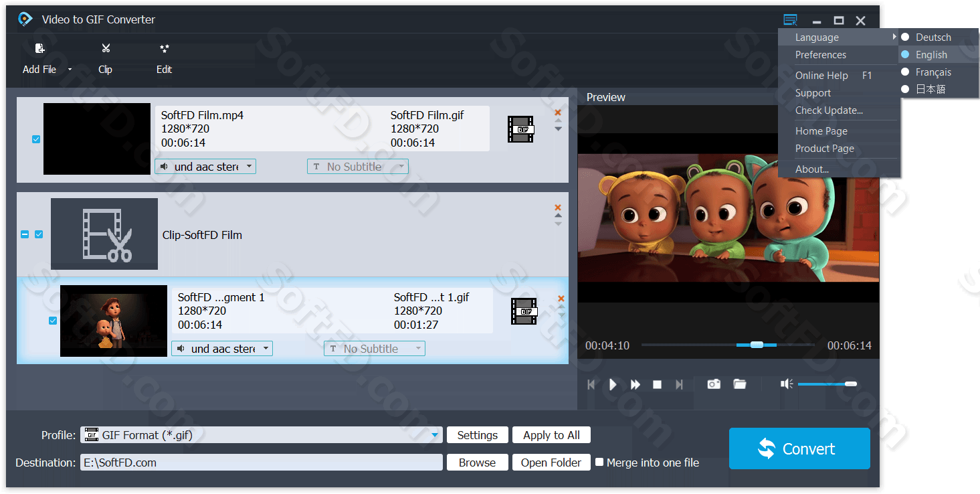Click the 00:01:27 segment output duration
980x494 pixels.
[x=416, y=325]
